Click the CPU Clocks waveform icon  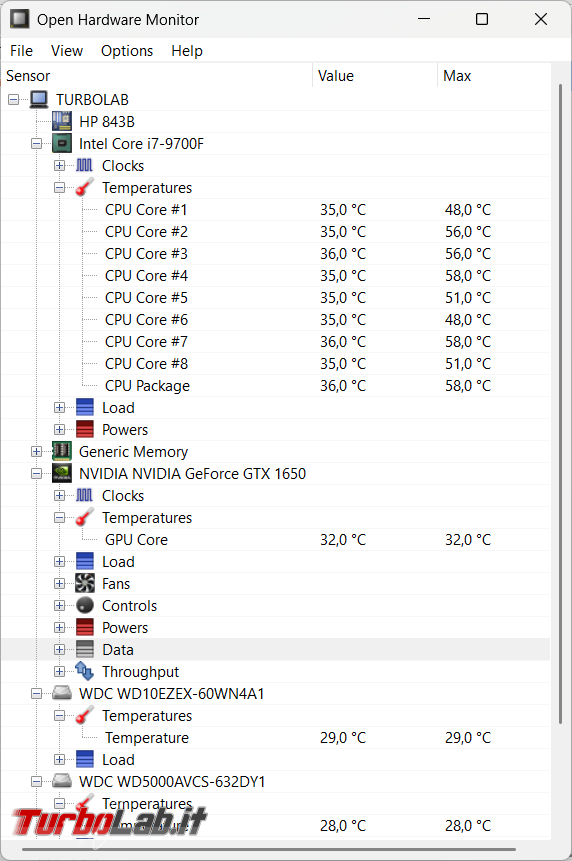[x=85, y=165]
